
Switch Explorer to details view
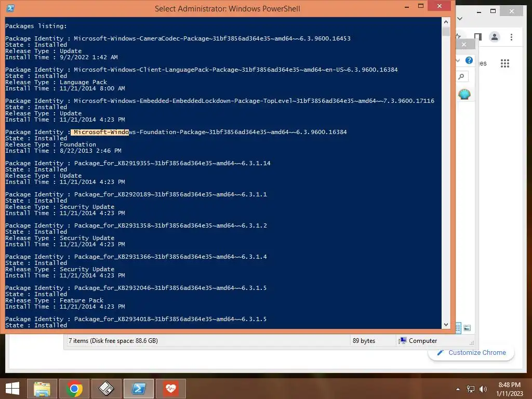(458, 328)
